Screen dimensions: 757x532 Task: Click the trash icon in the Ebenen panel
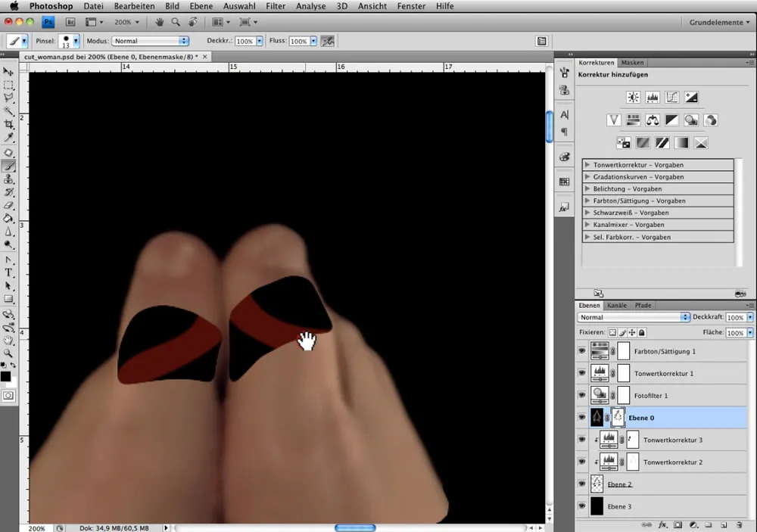[x=740, y=524]
